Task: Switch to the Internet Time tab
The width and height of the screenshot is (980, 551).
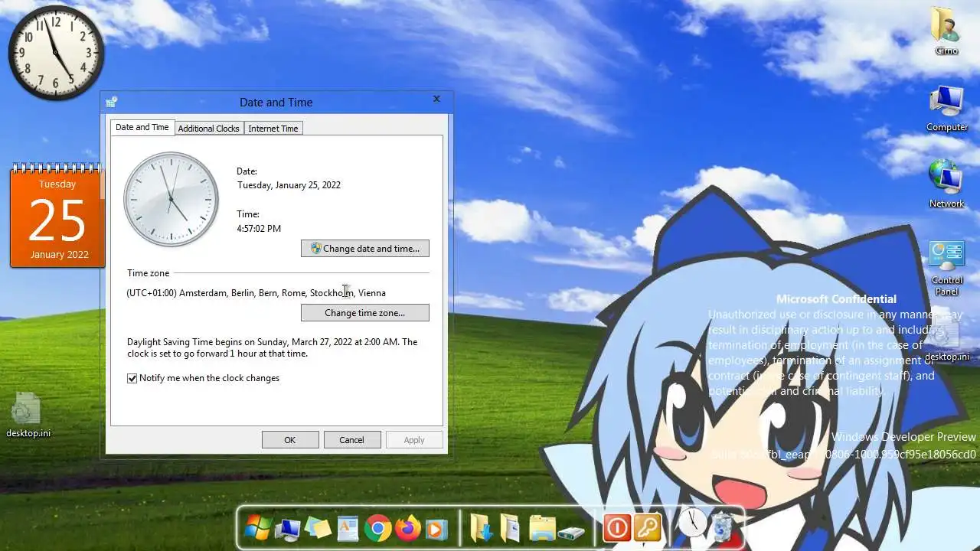Action: [273, 129]
